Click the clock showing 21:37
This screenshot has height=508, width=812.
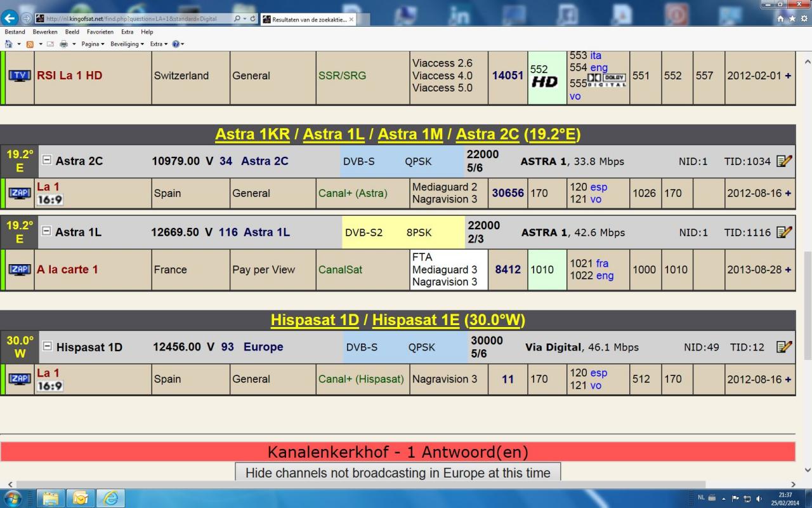[x=785, y=495]
